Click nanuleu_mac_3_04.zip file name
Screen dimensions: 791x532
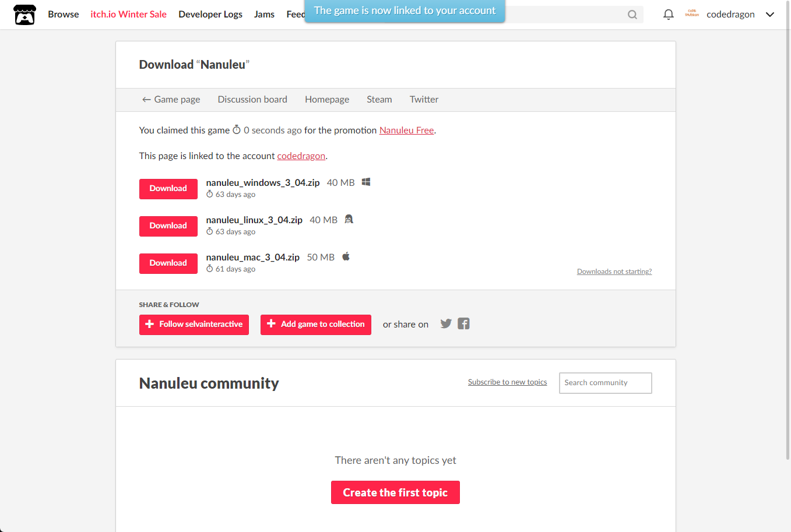coord(253,258)
